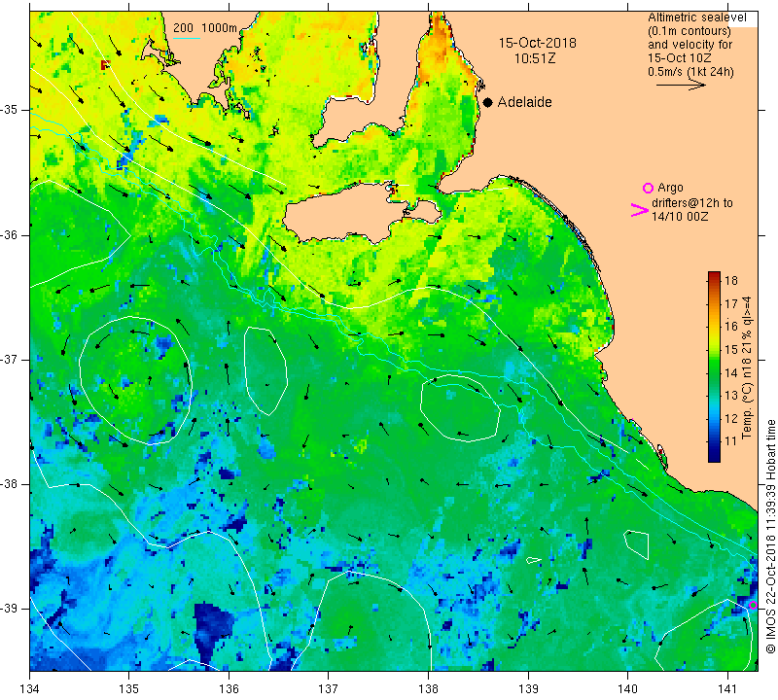Click the magenta Argo float near bottom-right corner
The height and width of the screenshot is (700, 778).
753,605
